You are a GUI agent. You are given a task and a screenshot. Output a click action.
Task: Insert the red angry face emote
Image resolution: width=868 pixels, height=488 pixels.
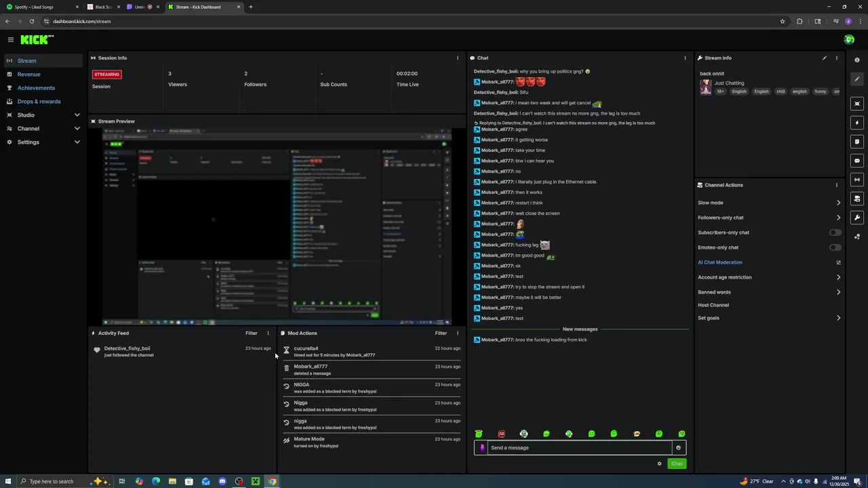click(501, 434)
